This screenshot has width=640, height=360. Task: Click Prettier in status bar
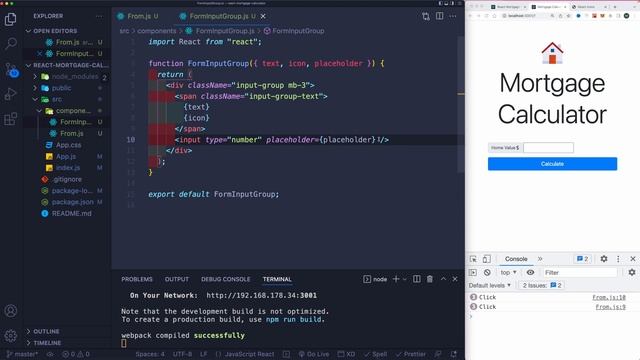[410, 354]
